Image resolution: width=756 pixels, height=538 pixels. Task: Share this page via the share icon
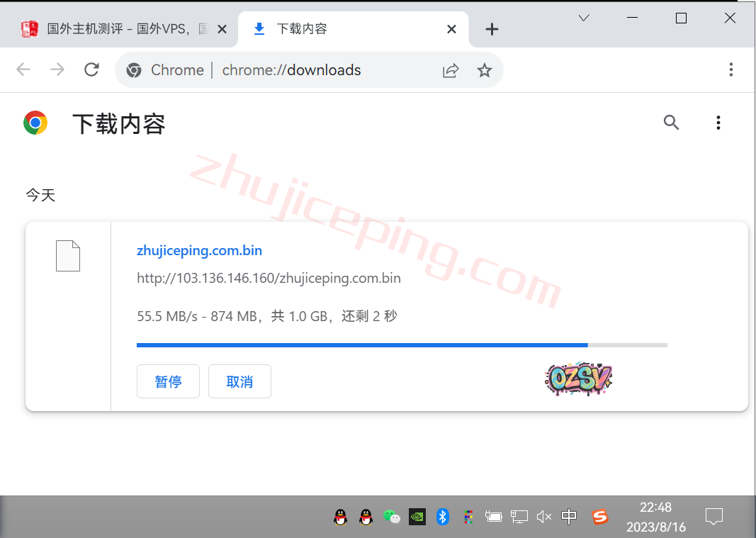pyautogui.click(x=451, y=70)
